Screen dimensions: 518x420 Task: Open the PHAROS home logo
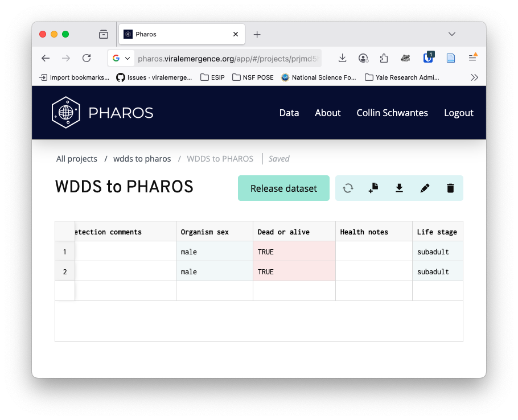click(x=102, y=112)
